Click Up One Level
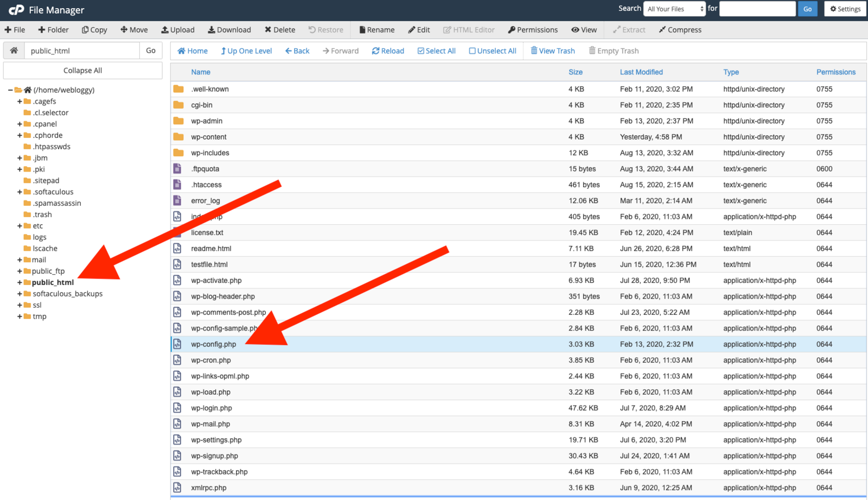Image resolution: width=868 pixels, height=500 pixels. (x=246, y=51)
